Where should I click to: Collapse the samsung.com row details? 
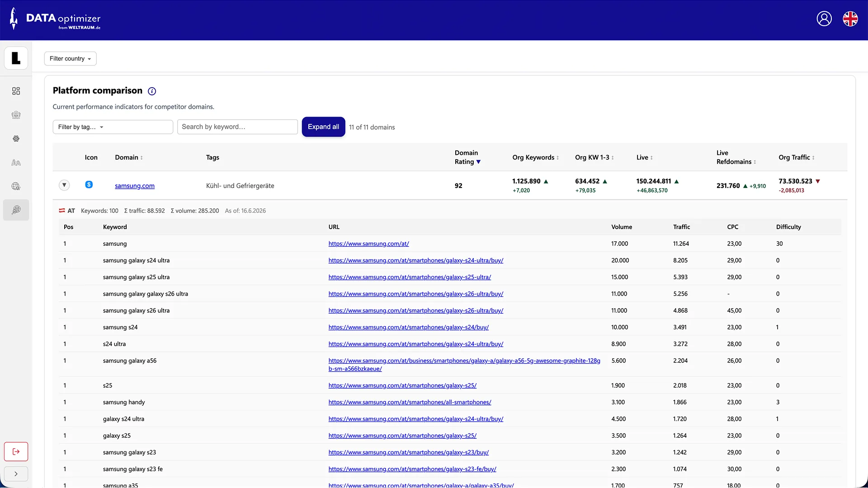pyautogui.click(x=64, y=185)
